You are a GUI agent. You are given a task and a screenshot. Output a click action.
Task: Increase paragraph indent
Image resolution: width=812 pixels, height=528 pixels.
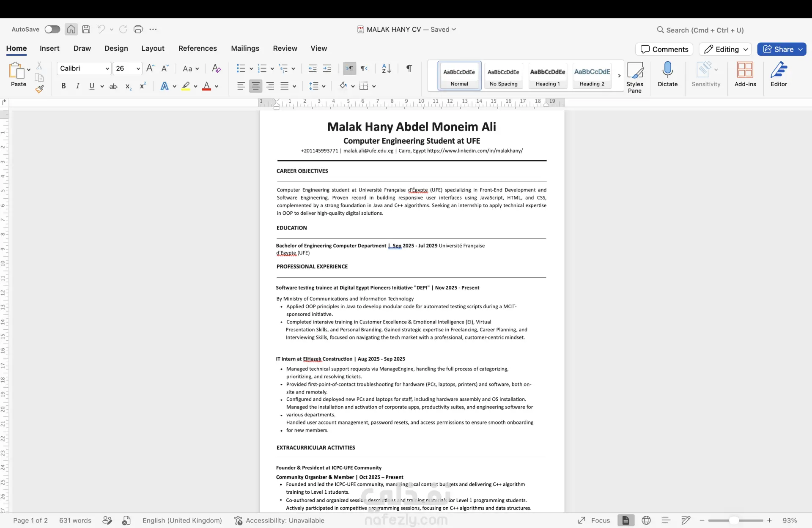pyautogui.click(x=327, y=68)
